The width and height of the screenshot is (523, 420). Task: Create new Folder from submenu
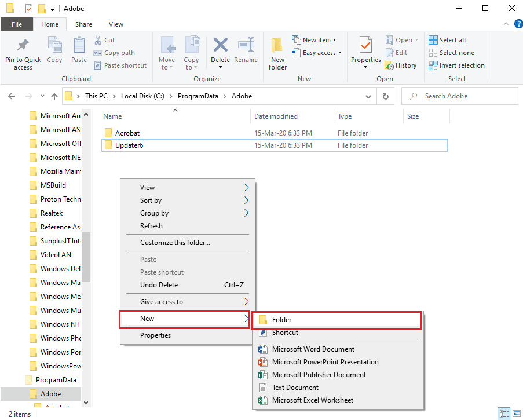[337, 320]
